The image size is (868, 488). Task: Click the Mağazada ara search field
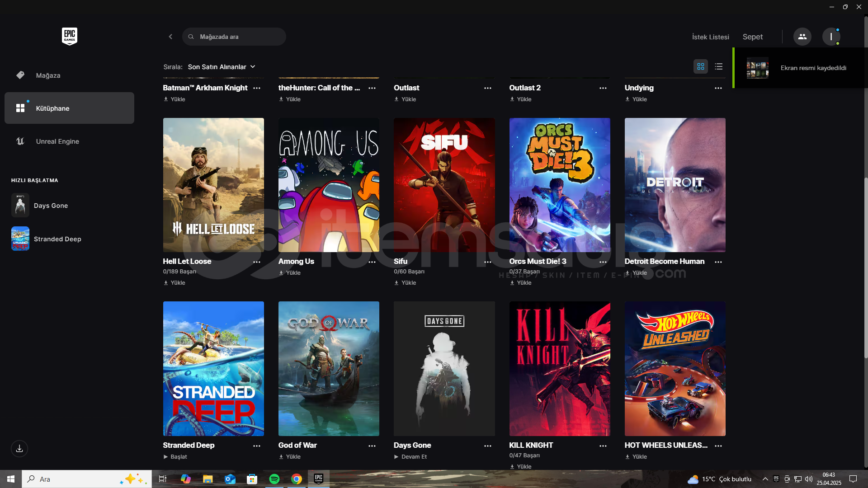[234, 37]
